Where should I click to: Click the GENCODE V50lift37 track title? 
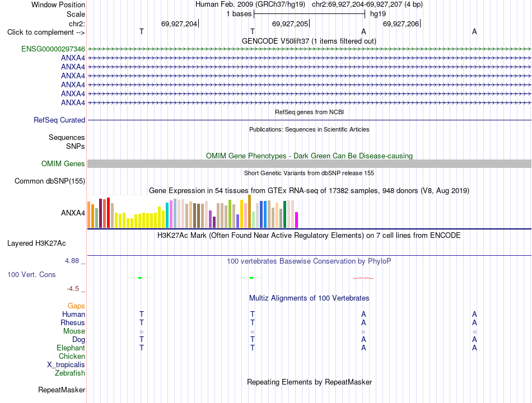309,41
